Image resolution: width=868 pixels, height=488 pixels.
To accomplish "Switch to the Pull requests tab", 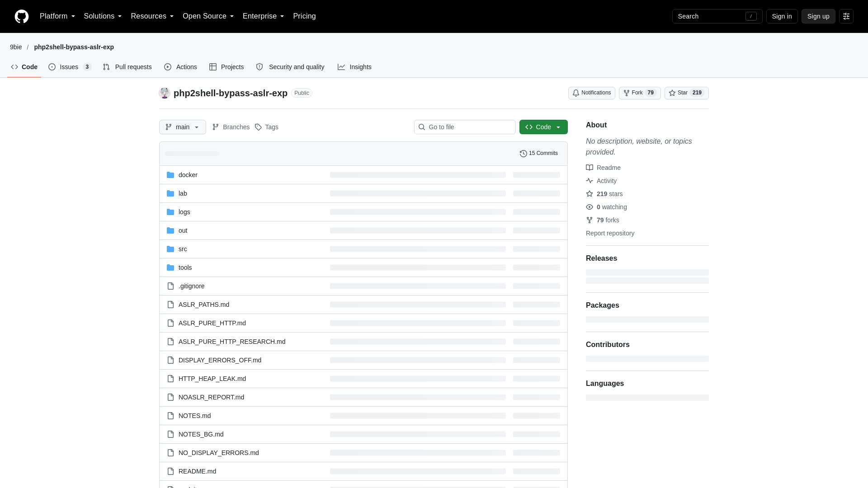I will click(127, 67).
